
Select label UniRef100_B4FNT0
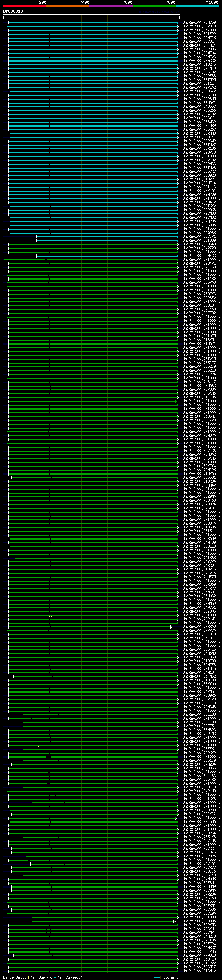199,68
